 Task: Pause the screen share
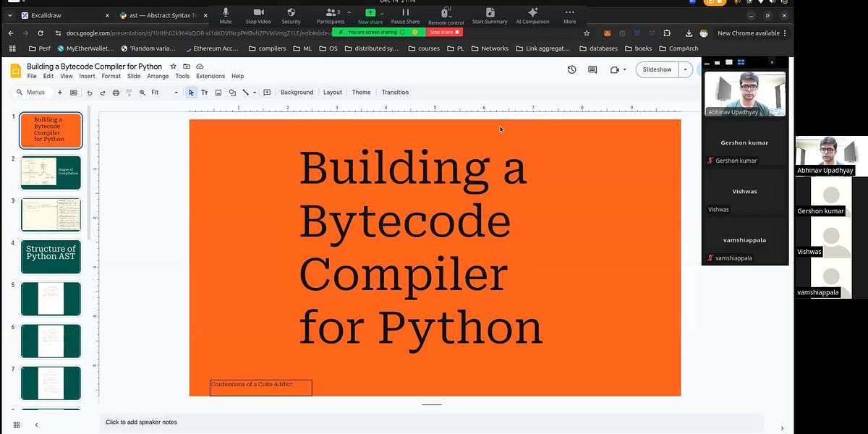pos(405,14)
